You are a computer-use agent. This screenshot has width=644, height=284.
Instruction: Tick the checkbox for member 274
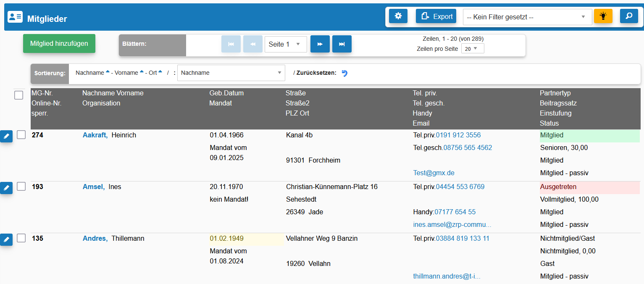coord(21,135)
